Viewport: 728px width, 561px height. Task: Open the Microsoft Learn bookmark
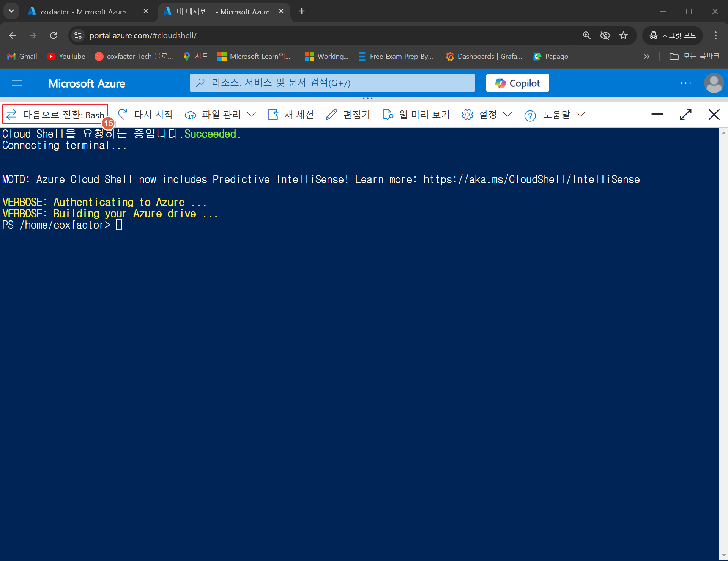(x=254, y=56)
